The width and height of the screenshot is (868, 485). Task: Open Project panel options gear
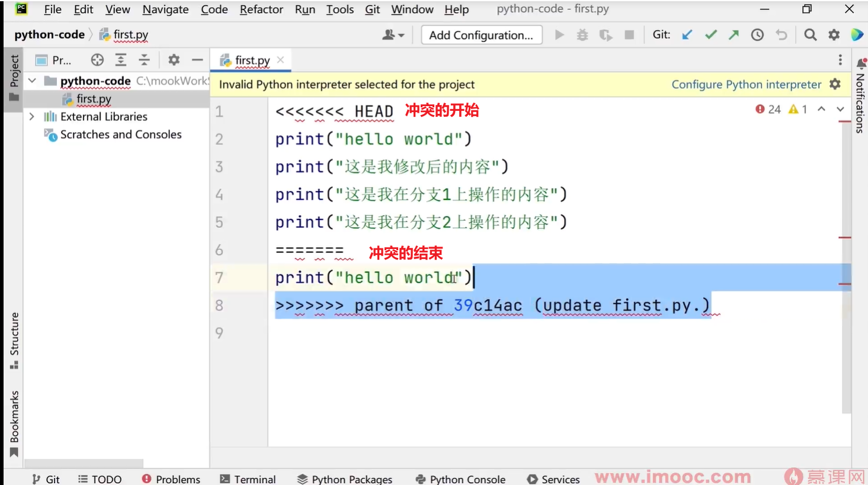point(174,60)
